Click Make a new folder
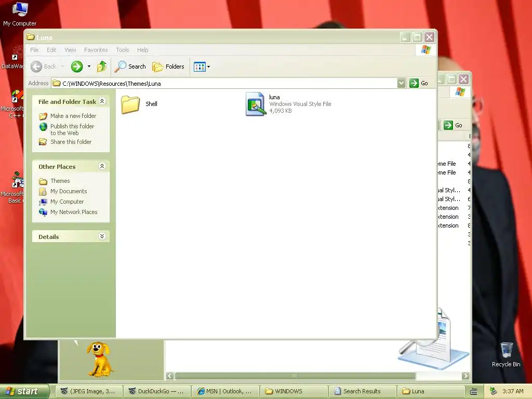Screen dimensions: 532x399 tap(73, 116)
